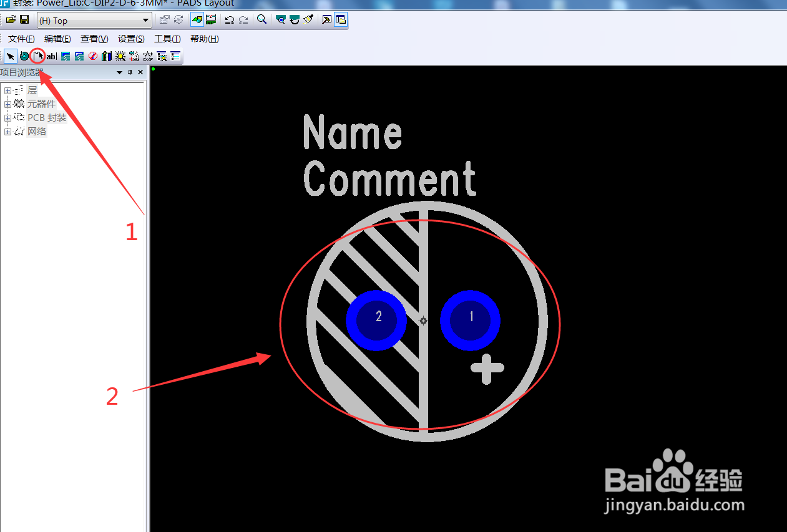The width and height of the screenshot is (787, 532).
Task: Click the import drawing icon beside DXF
Action: coord(134,56)
